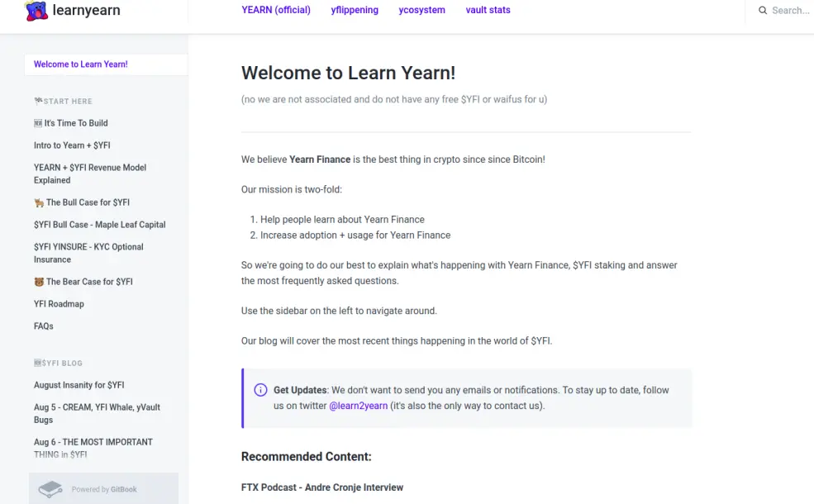Open August Insanity for $YFI post
The height and width of the screenshot is (504, 814).
[79, 385]
